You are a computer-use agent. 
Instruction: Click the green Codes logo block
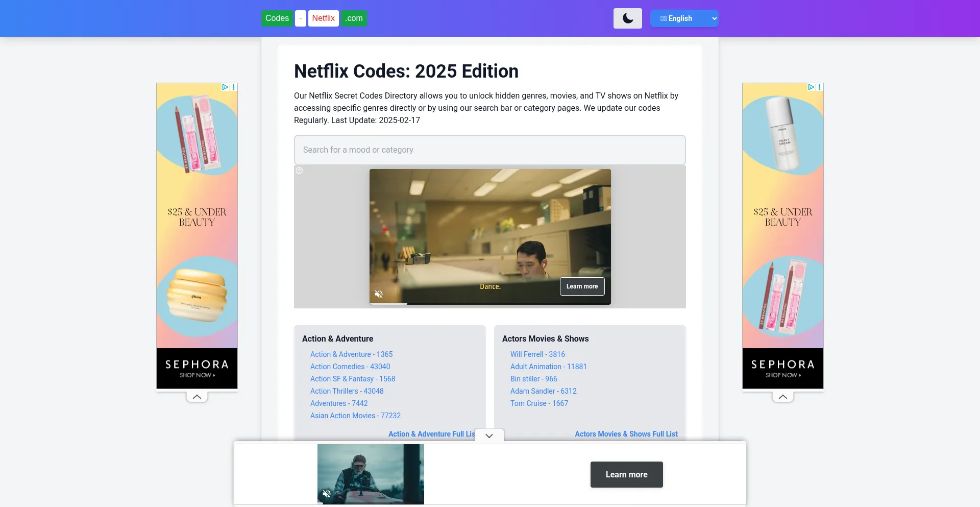[x=277, y=18]
